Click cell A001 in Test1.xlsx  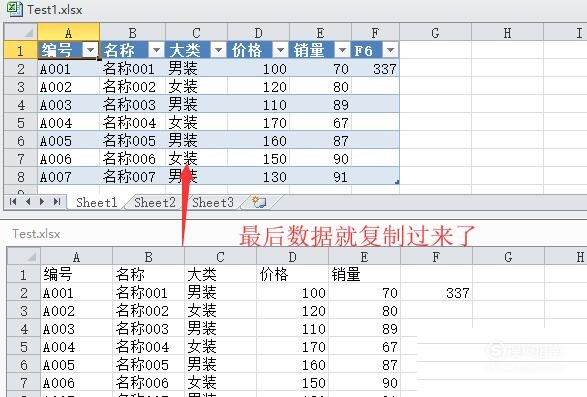69,69
